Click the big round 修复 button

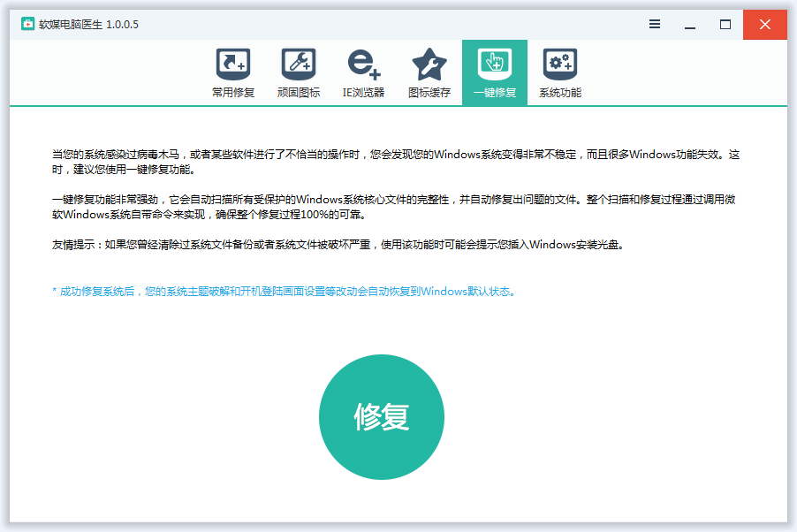pos(382,417)
